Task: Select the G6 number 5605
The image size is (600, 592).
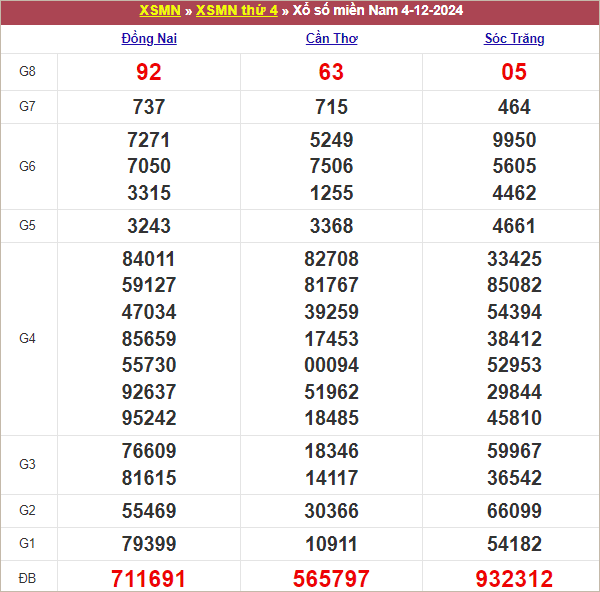Action: [514, 166]
